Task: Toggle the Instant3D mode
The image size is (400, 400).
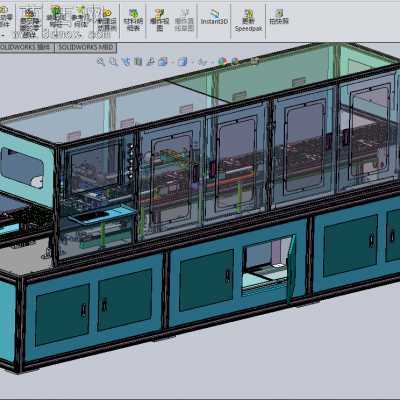Action: tap(214, 17)
